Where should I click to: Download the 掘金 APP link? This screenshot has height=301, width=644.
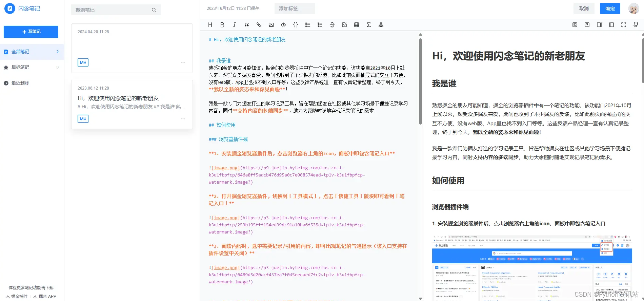45,296
